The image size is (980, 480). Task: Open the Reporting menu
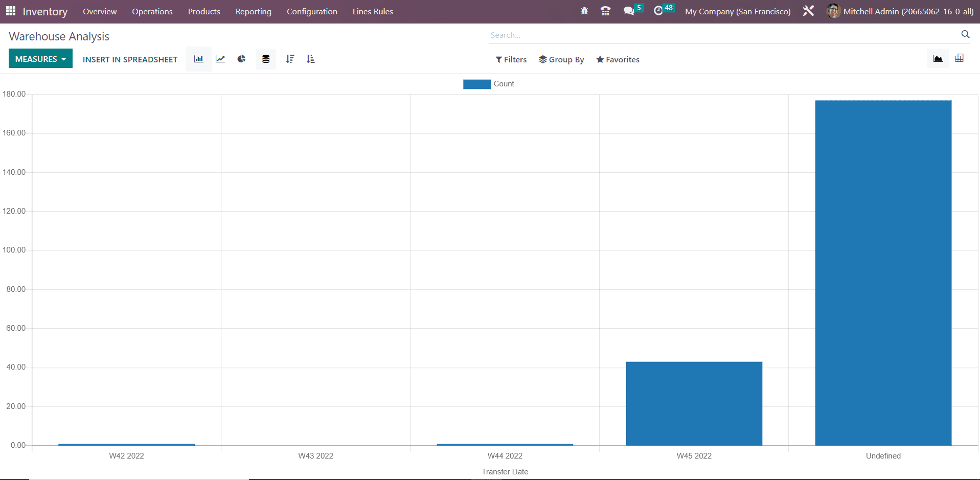click(x=253, y=11)
